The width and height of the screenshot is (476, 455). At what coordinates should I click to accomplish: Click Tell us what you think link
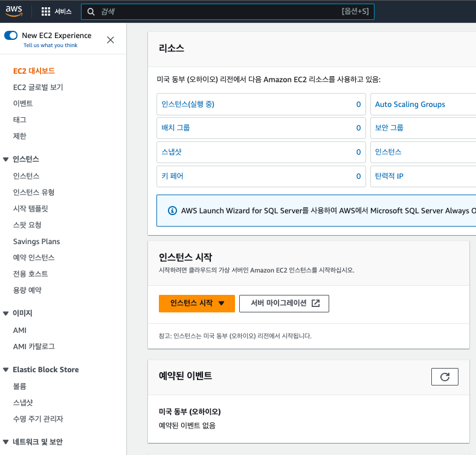click(x=50, y=45)
